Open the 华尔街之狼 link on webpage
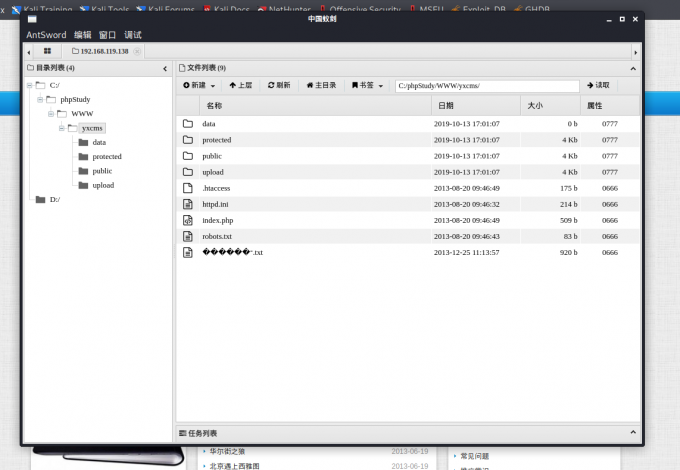The width and height of the screenshot is (680, 470). pos(227,451)
